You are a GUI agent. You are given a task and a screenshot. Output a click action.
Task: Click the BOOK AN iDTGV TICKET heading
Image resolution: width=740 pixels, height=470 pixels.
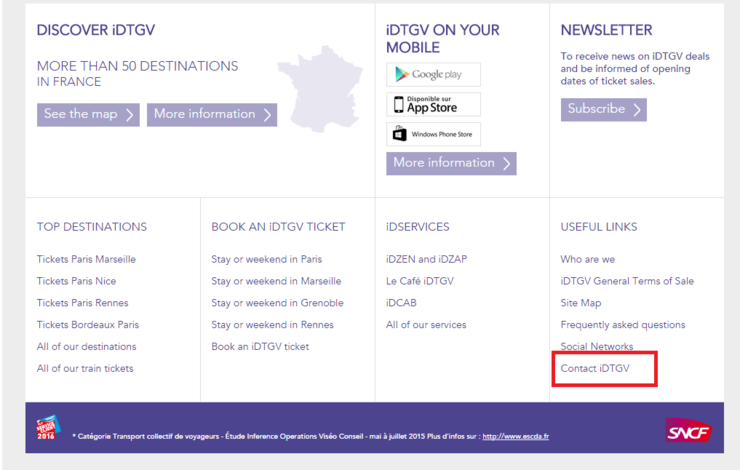click(x=278, y=227)
